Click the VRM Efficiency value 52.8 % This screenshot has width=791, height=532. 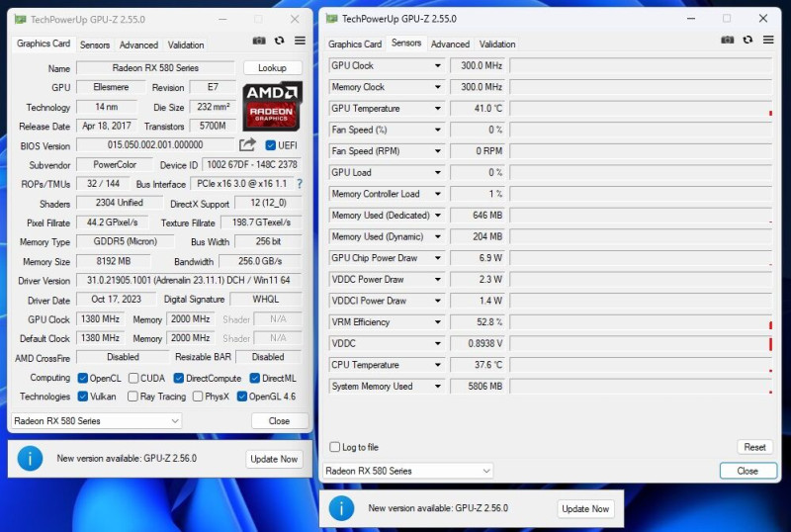coord(478,322)
